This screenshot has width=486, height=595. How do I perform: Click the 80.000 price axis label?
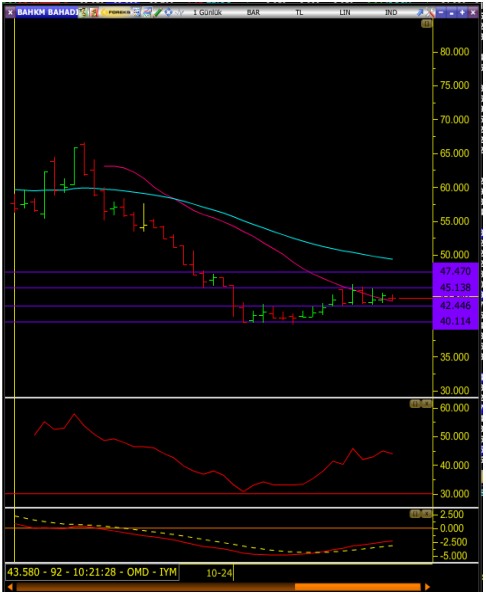point(455,52)
